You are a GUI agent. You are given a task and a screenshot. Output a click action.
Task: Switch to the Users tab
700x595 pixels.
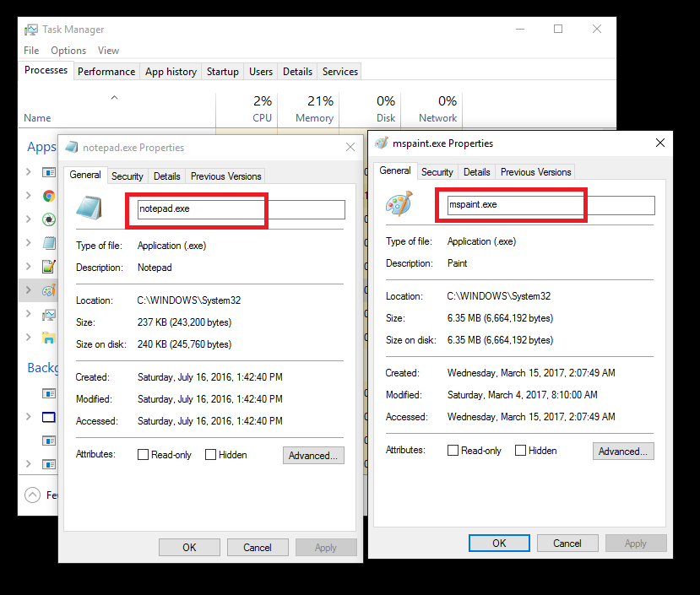point(261,72)
